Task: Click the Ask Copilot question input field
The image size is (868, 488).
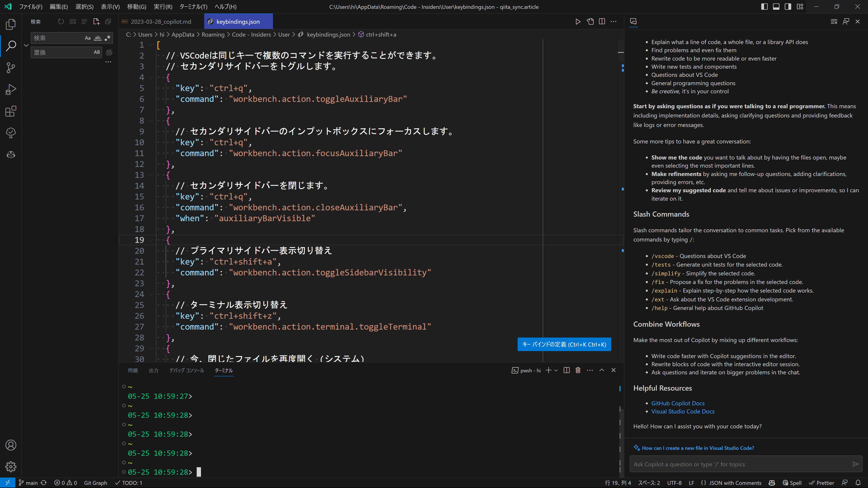Action: click(x=735, y=464)
